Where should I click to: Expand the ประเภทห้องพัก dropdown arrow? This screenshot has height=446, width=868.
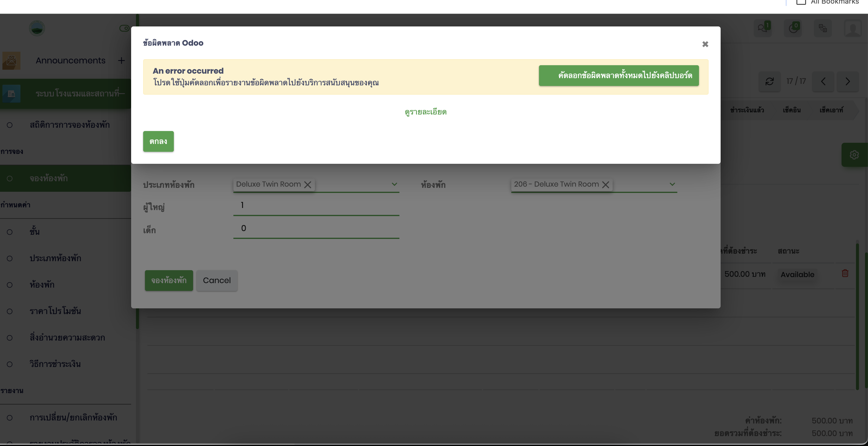click(x=394, y=184)
